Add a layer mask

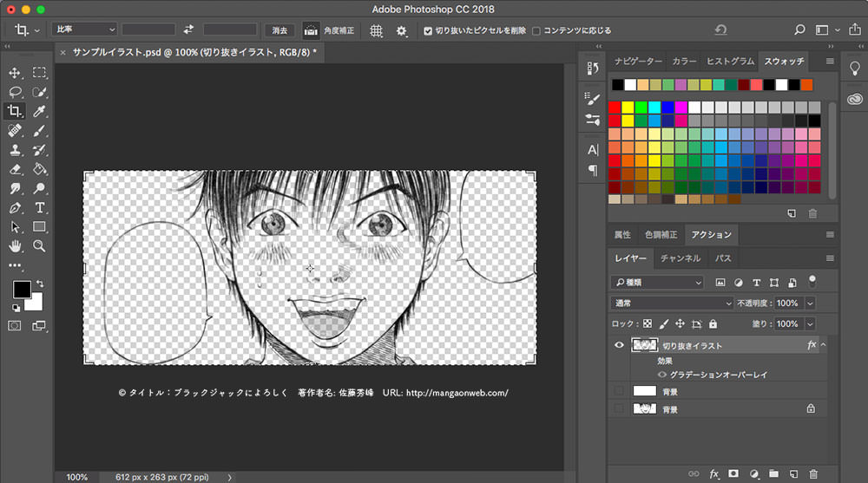tap(733, 473)
